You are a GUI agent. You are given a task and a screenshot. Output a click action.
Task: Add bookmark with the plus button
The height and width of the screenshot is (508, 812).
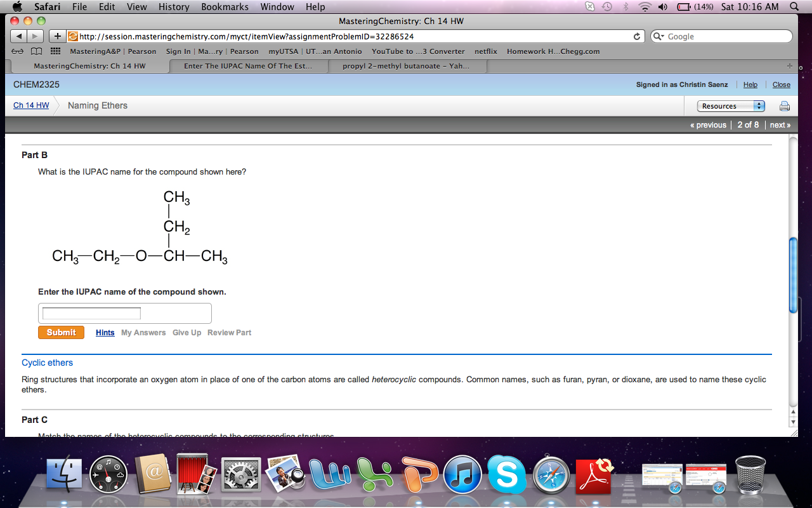pos(57,37)
